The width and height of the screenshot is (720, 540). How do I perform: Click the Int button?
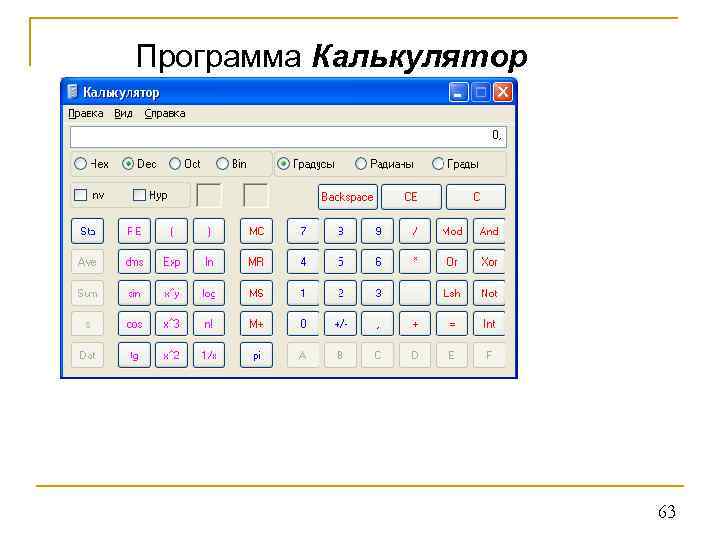tap(489, 324)
